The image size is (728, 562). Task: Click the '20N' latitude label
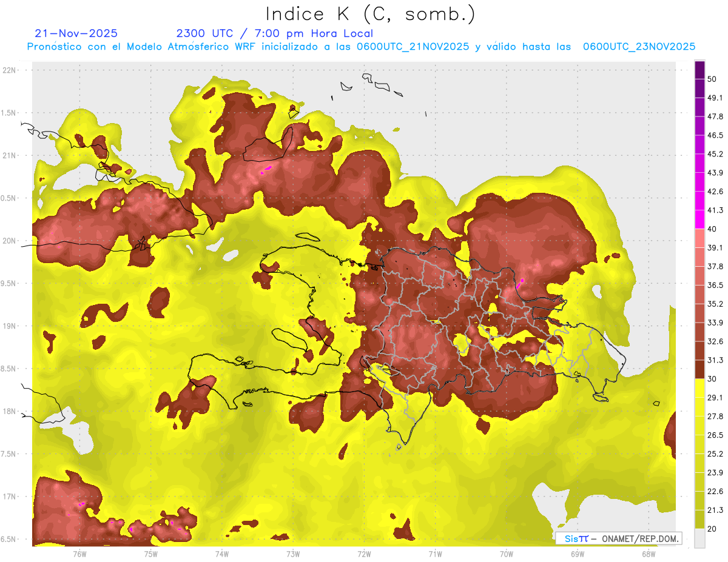10,241
